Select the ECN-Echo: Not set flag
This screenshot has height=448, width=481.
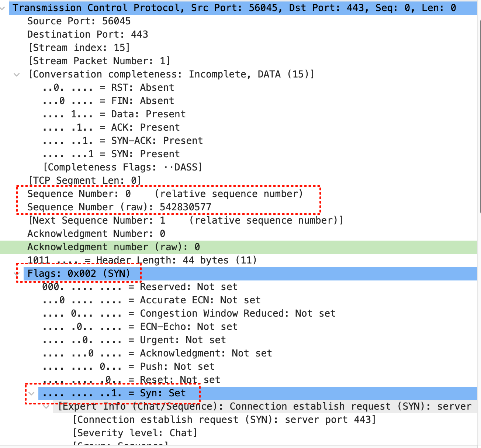pyautogui.click(x=140, y=327)
